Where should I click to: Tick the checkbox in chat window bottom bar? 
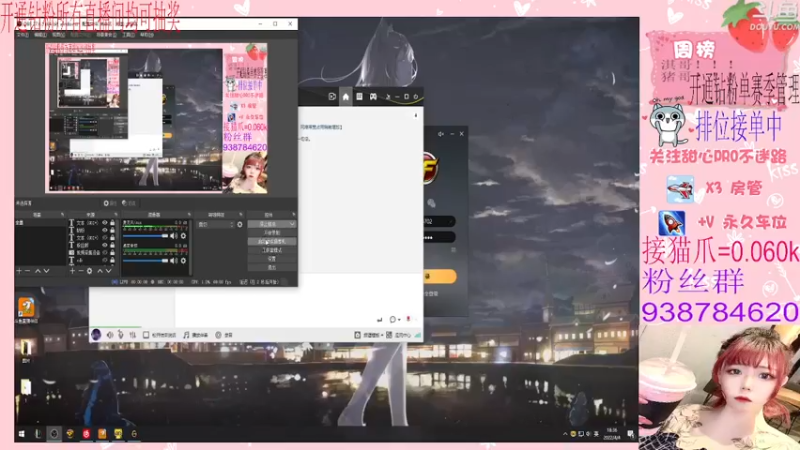(x=146, y=335)
